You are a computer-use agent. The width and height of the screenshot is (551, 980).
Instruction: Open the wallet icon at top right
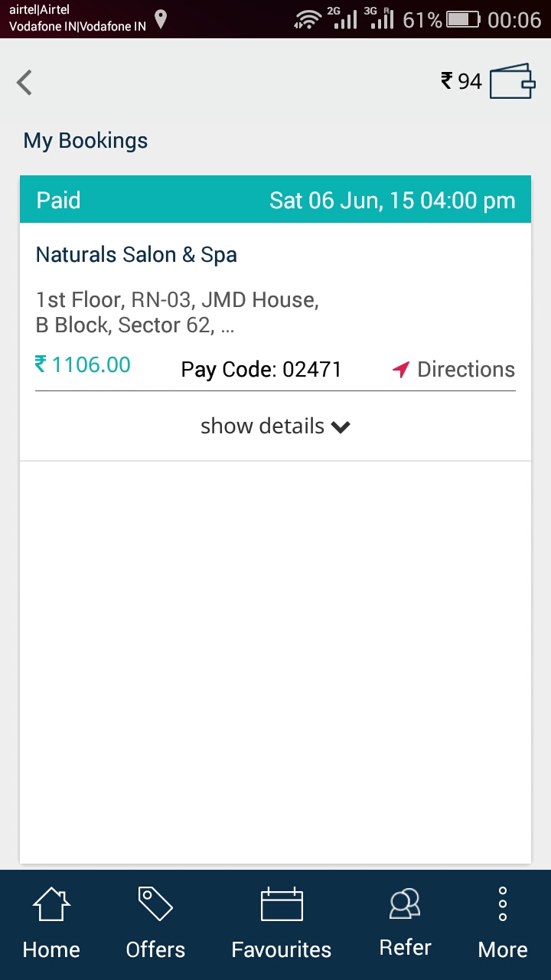click(x=512, y=81)
